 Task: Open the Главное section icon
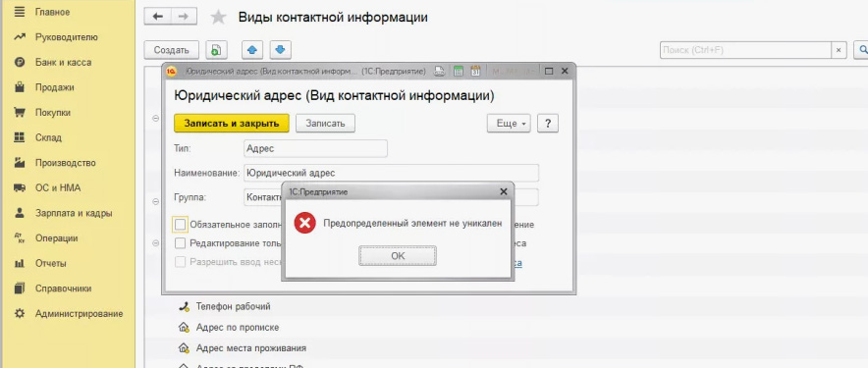[20, 12]
